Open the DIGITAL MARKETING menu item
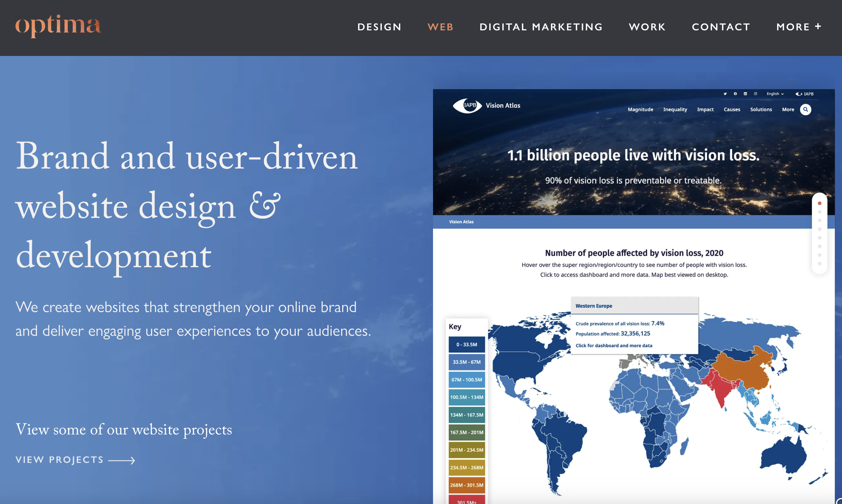This screenshot has height=504, width=842. pos(541,27)
